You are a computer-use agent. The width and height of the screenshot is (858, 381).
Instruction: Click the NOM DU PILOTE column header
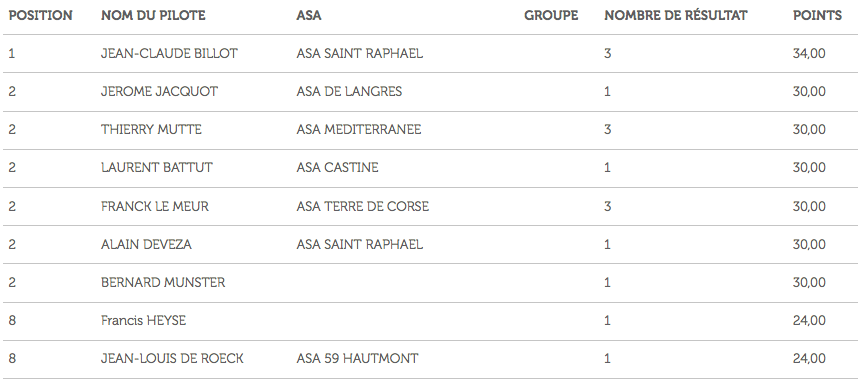point(153,15)
